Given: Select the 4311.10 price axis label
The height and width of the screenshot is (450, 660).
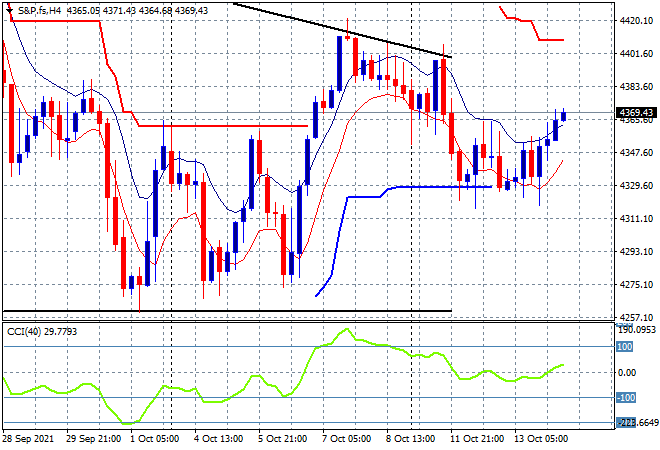Looking at the screenshot, I should pos(636,218).
